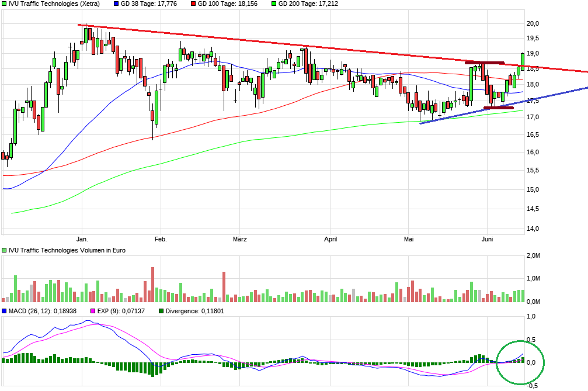Click the März axis label
The height and width of the screenshot is (391, 588).
click(239, 239)
